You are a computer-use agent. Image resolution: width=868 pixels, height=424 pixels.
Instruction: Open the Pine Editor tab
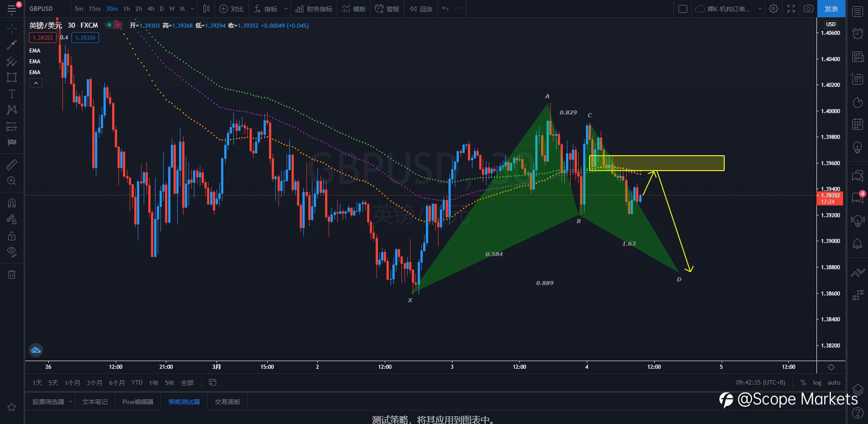[138, 402]
